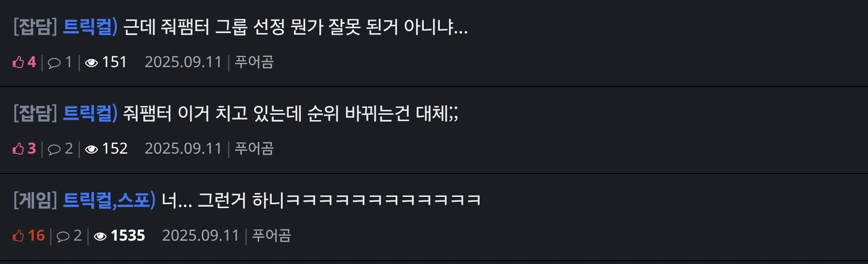Click thumbs-up icon with count 3

[x=18, y=149]
